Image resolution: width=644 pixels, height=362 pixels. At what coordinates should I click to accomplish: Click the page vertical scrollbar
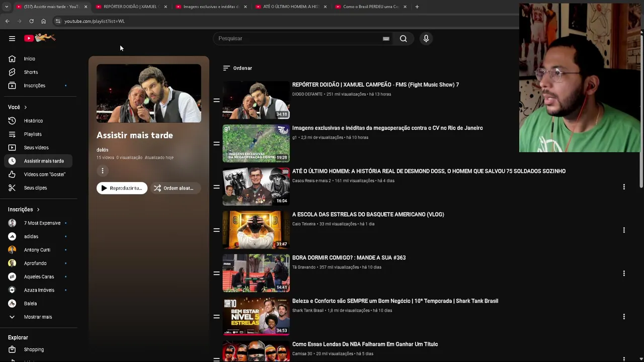point(641,111)
